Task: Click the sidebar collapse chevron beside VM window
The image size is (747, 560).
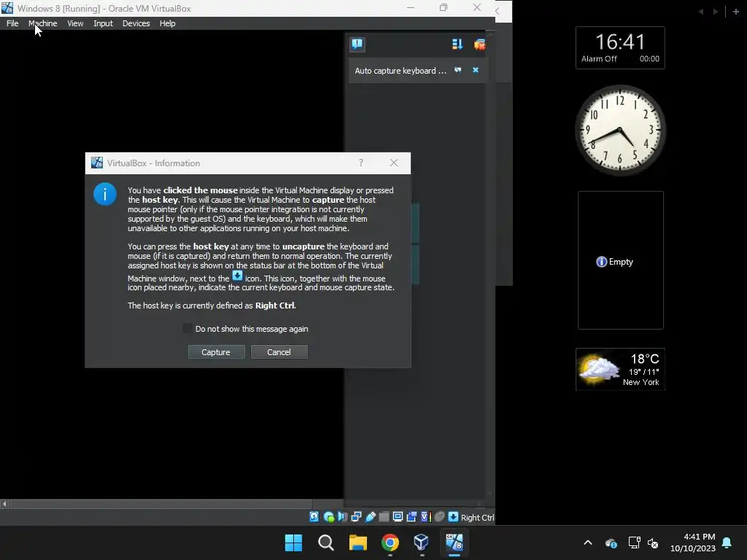Action: tap(498, 11)
